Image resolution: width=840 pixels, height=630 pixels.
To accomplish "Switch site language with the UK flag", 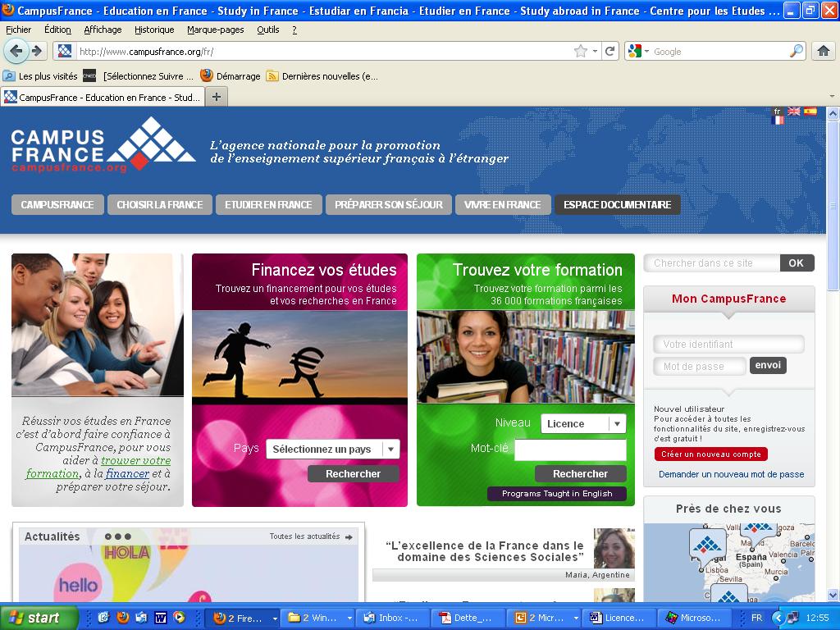I will 794,112.
